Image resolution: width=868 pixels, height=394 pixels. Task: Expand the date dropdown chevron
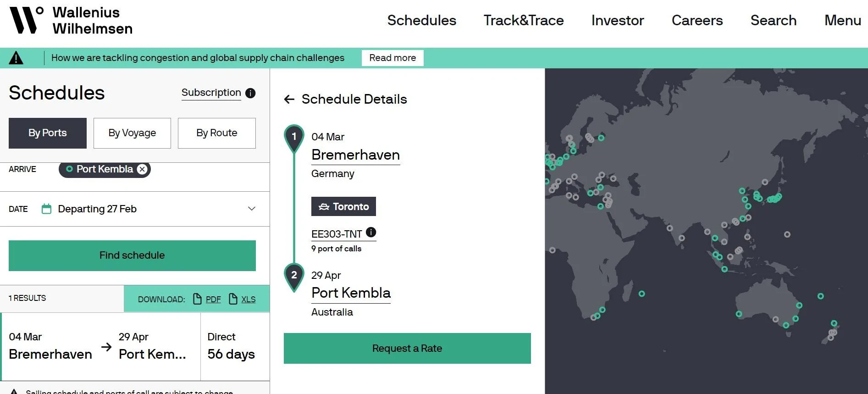[x=251, y=209]
